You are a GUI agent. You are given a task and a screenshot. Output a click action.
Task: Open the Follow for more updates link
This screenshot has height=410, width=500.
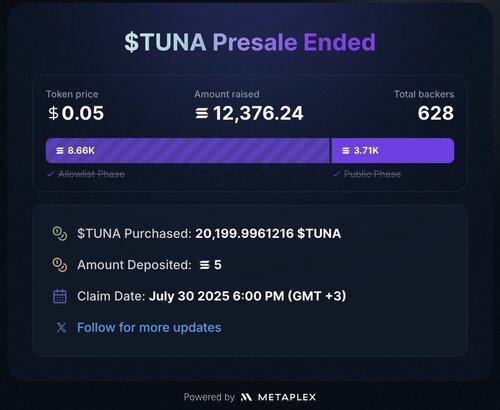click(149, 327)
